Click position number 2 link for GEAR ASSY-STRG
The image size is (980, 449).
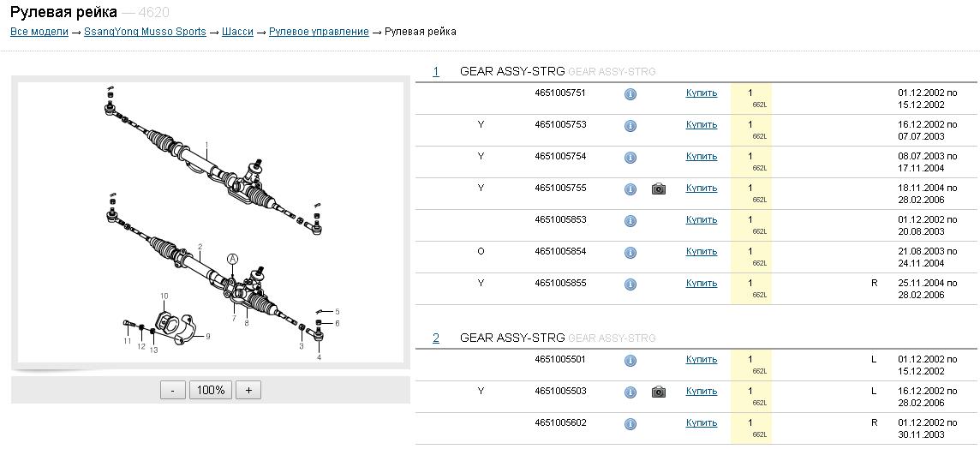(435, 338)
